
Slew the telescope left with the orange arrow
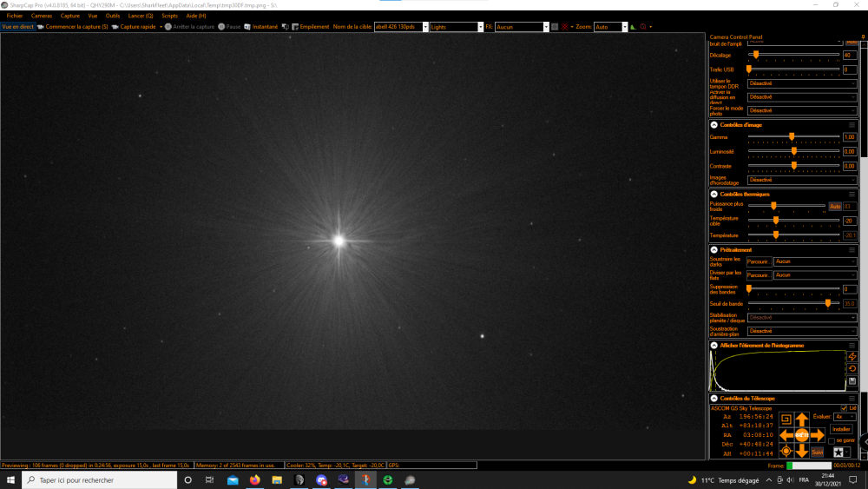click(786, 435)
